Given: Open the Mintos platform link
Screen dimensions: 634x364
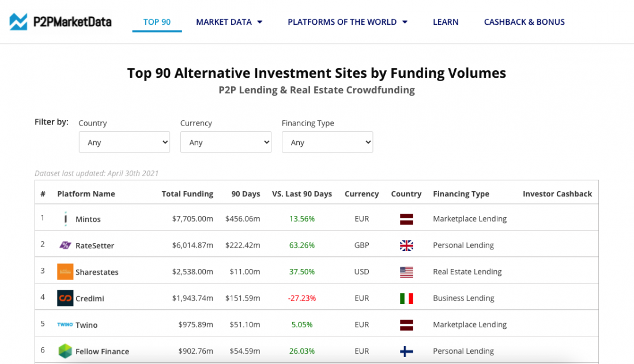Looking at the screenshot, I should pyautogui.click(x=88, y=219).
